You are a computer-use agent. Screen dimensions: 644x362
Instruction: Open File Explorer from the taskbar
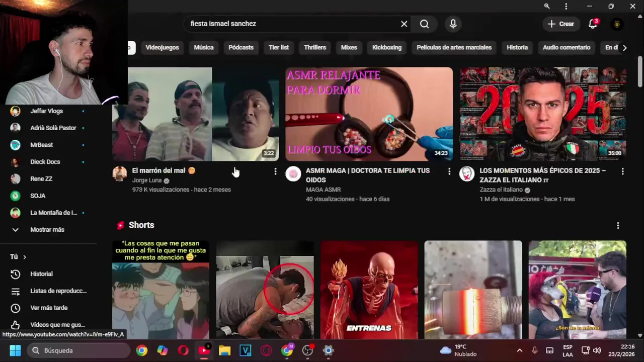point(224,350)
